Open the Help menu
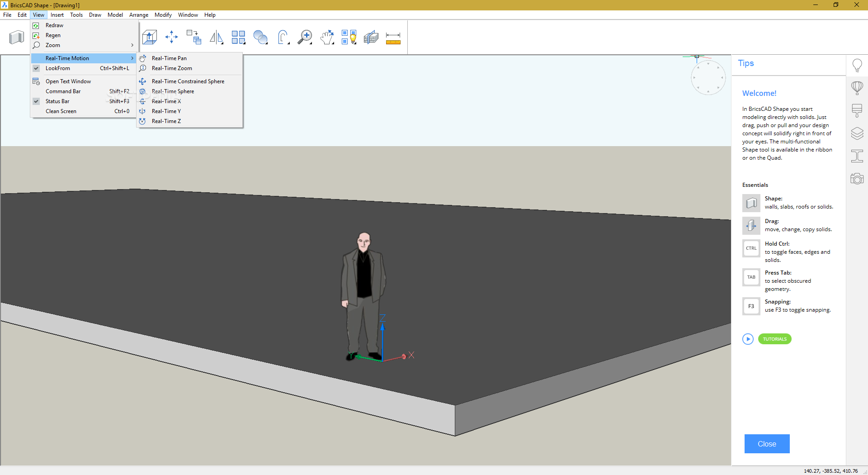This screenshot has width=868, height=475. (210, 15)
